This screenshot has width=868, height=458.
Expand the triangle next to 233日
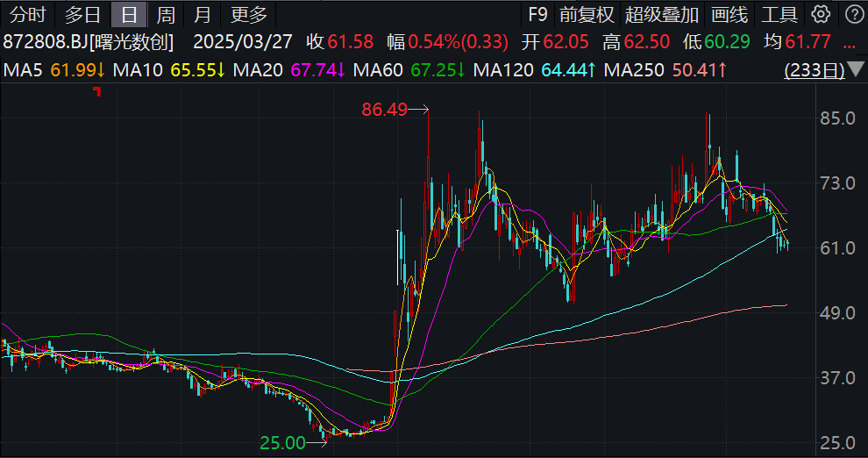click(x=857, y=69)
